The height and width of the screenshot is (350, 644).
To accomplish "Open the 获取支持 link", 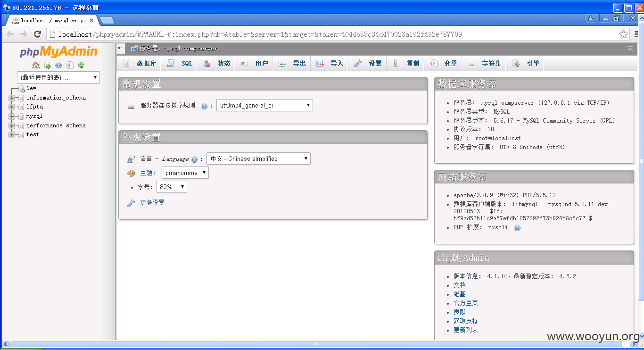I will coord(466,321).
